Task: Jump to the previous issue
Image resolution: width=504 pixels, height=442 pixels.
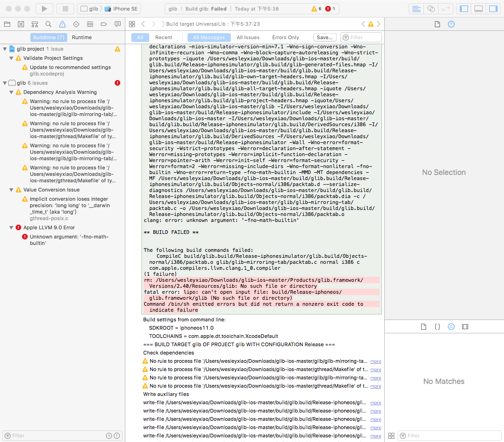Action: [363, 24]
